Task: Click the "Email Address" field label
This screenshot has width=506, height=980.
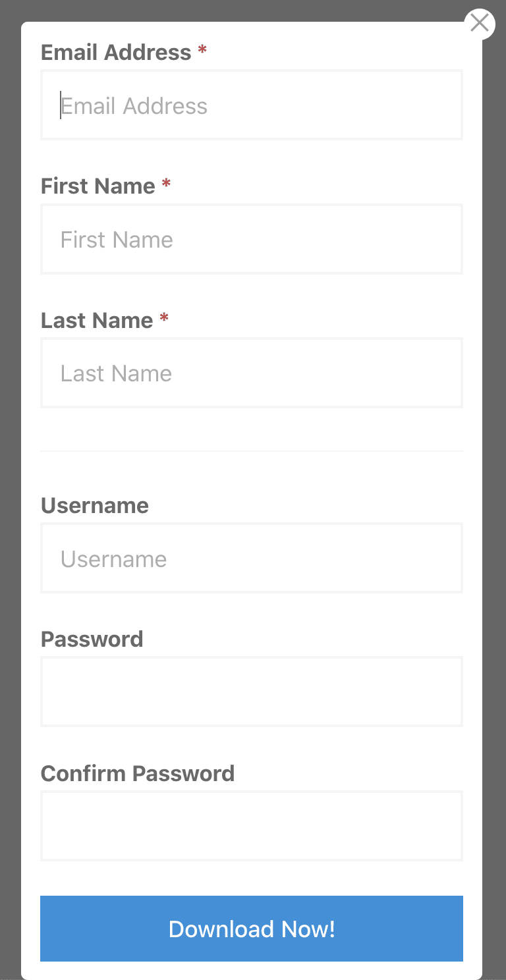Action: coord(116,52)
